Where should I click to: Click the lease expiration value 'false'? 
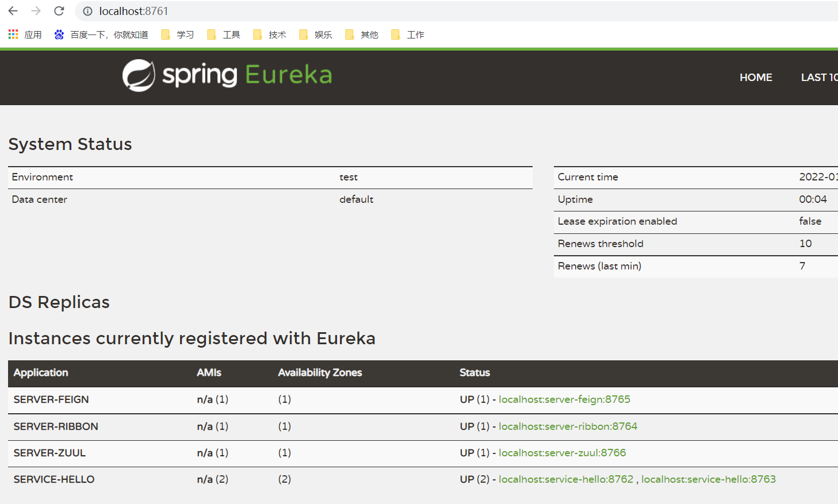[810, 221]
